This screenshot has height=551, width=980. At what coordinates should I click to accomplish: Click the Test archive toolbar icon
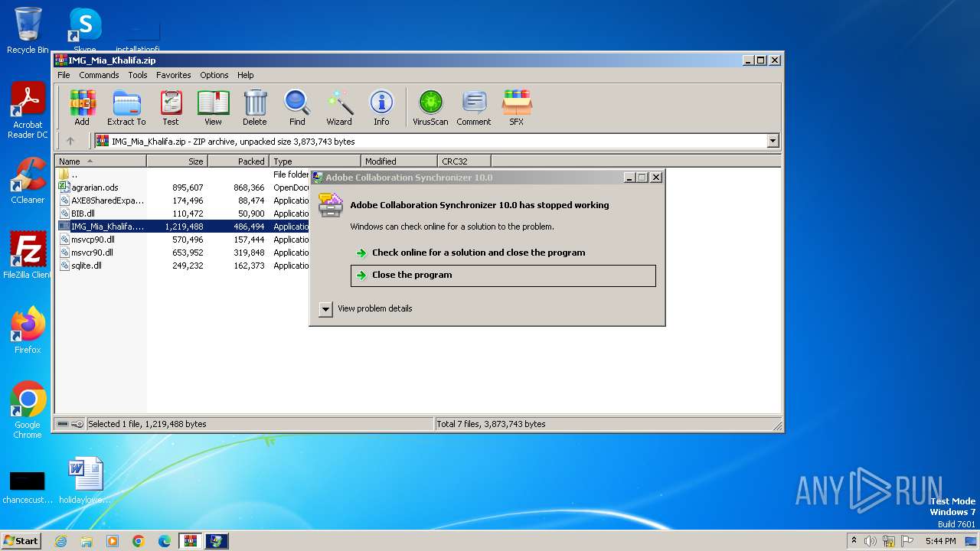coord(171,107)
